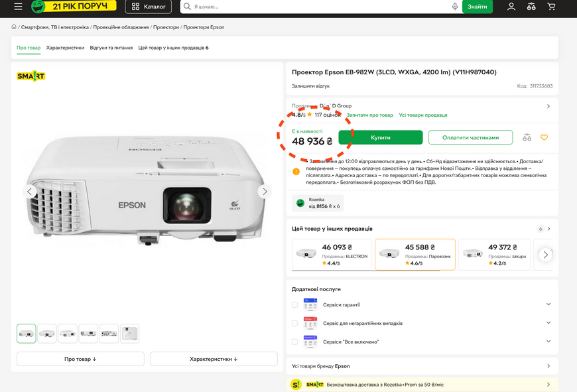The height and width of the screenshot is (392, 577).
Task: Open 'Смартфони, ТВ і електроніка' breadcrumb
Action: pos(55,27)
